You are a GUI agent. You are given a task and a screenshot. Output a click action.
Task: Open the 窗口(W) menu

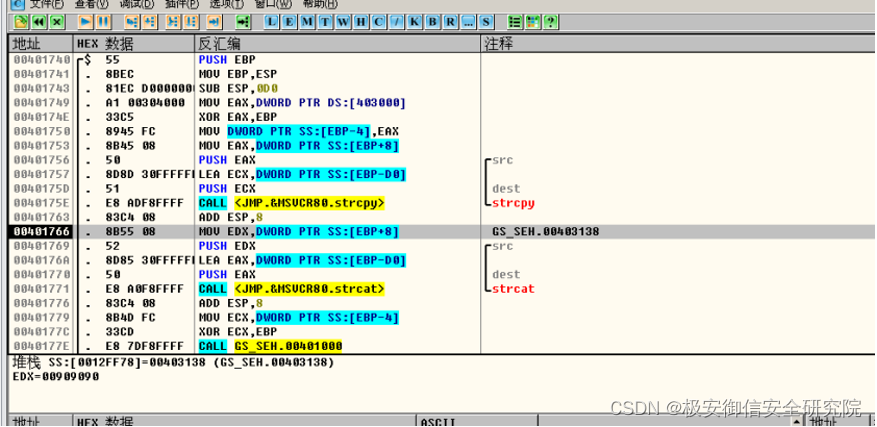pos(273,4)
